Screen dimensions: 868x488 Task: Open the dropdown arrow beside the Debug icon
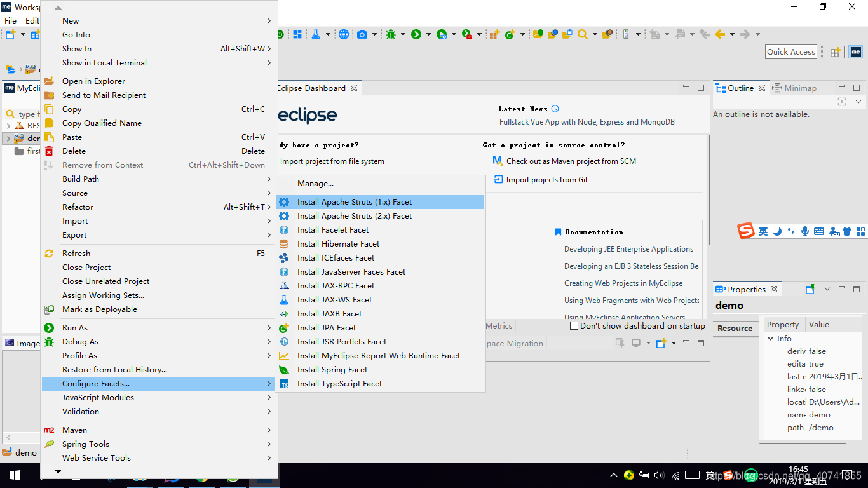tap(404, 34)
